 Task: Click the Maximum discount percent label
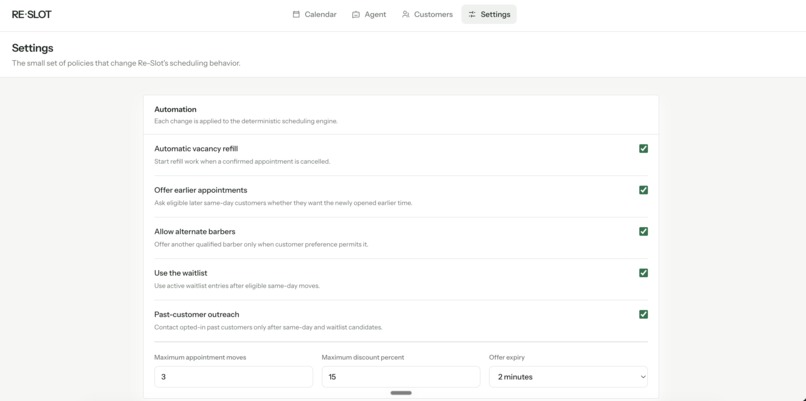(x=363, y=357)
